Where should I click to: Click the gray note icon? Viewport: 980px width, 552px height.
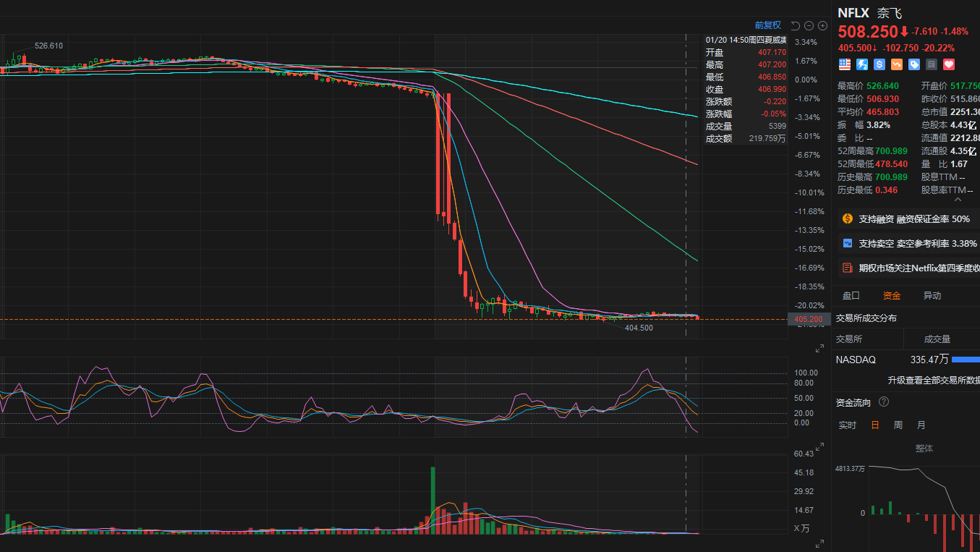coord(932,64)
